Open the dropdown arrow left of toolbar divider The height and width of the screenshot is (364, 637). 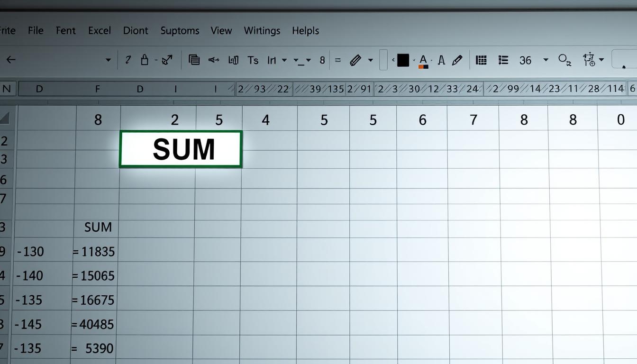coord(108,60)
